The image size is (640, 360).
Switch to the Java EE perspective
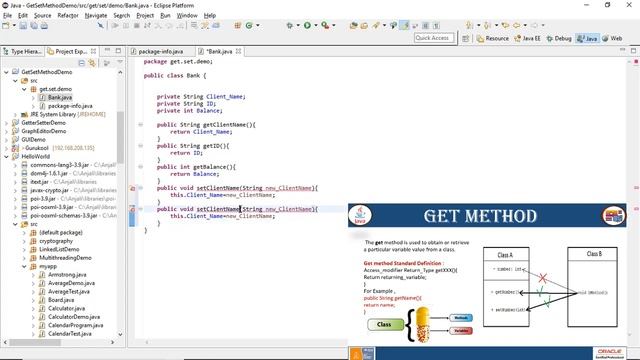527,38
